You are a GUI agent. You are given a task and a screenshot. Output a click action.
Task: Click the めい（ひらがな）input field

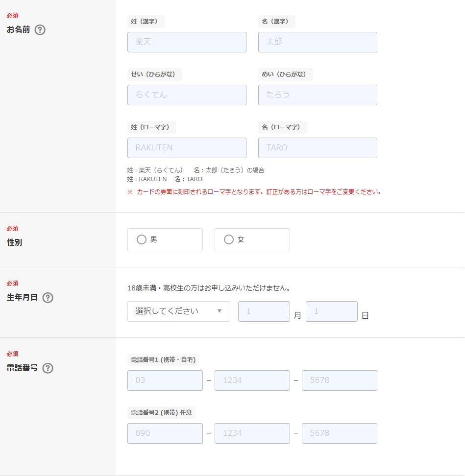(x=318, y=95)
